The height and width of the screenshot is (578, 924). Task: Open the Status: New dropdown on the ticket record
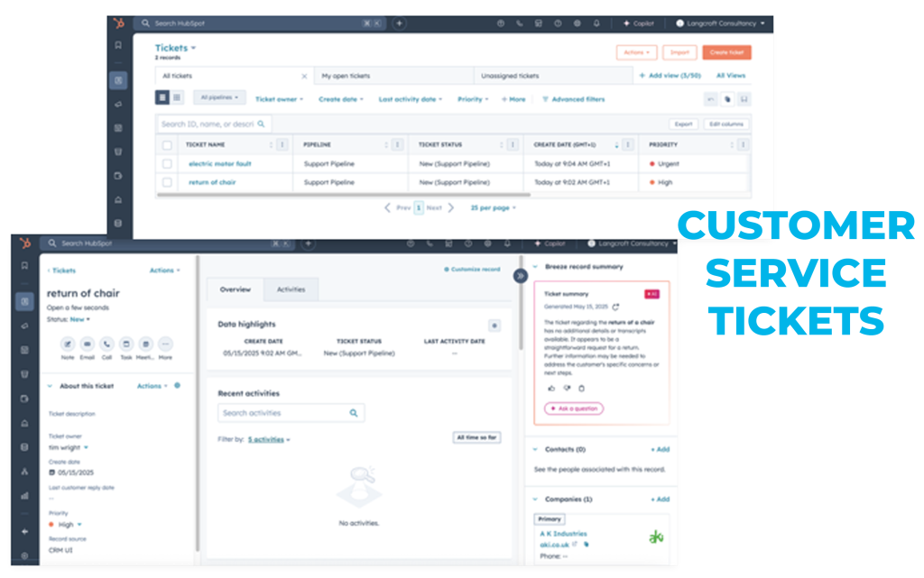(x=80, y=319)
